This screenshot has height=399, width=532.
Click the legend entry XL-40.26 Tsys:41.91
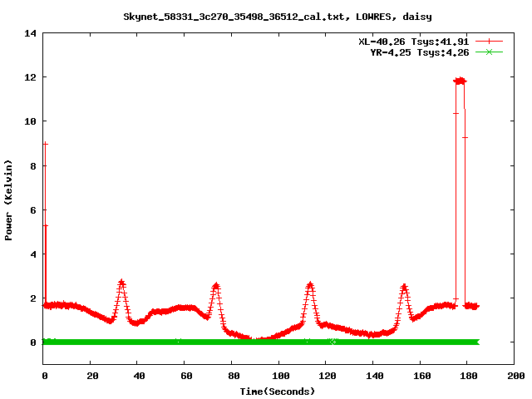tap(414, 42)
